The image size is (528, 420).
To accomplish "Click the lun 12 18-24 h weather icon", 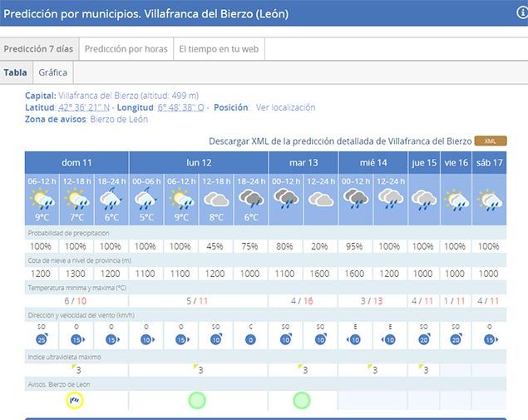I will coord(251,200).
